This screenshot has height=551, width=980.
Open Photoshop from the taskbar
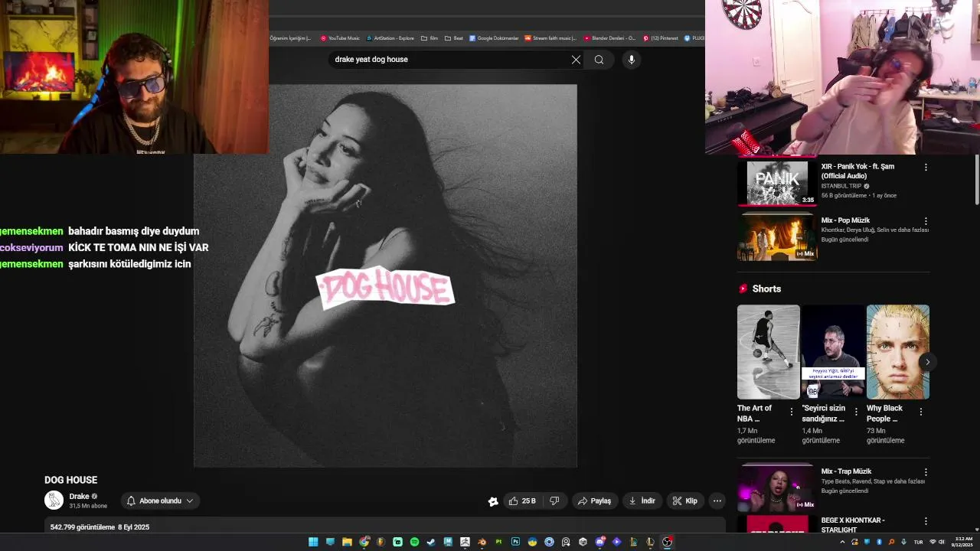(515, 542)
